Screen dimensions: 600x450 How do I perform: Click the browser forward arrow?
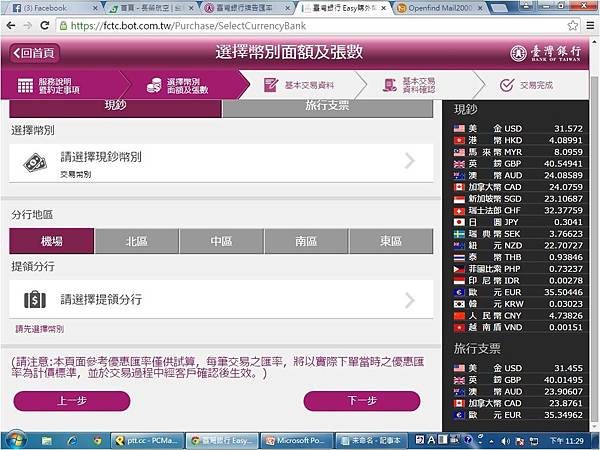28,26
